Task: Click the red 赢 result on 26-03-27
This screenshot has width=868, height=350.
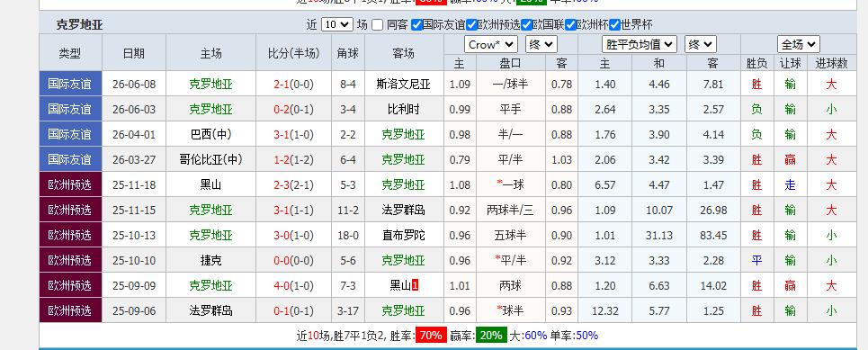Action: [x=790, y=160]
